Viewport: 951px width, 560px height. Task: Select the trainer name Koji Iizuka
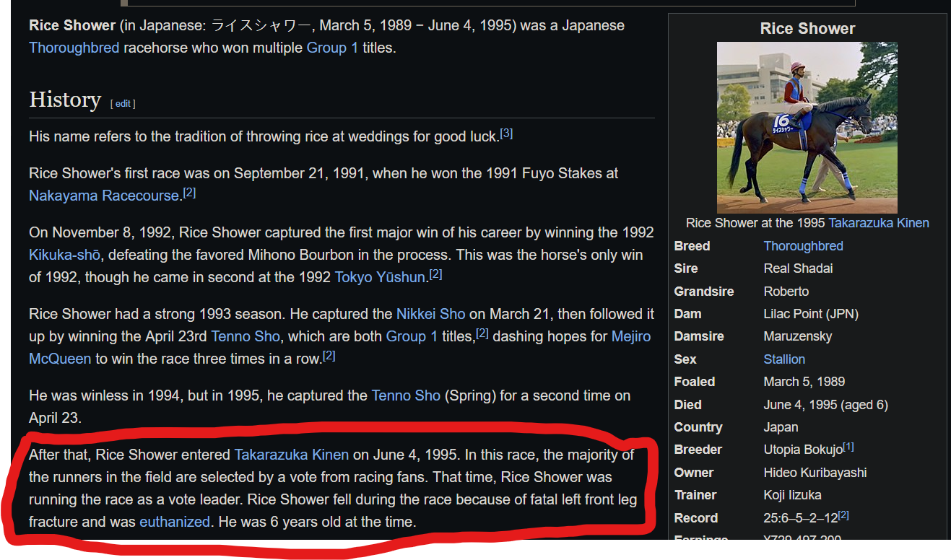pyautogui.click(x=792, y=495)
